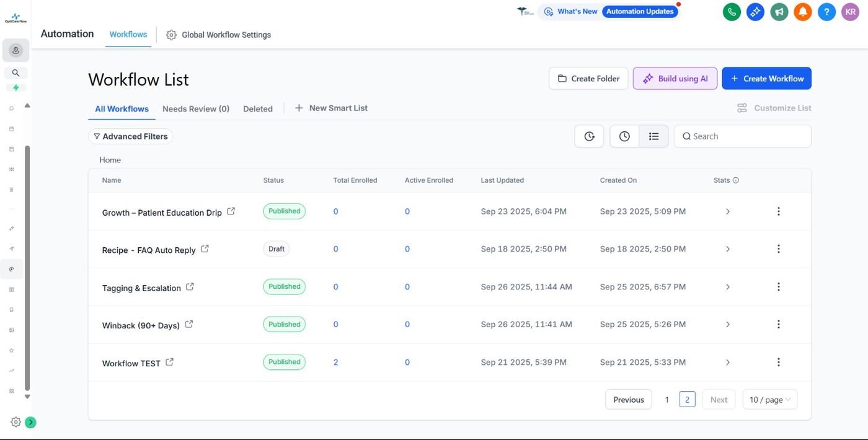Open the account switcher icon in sidebar
868x440 pixels.
[x=15, y=50]
